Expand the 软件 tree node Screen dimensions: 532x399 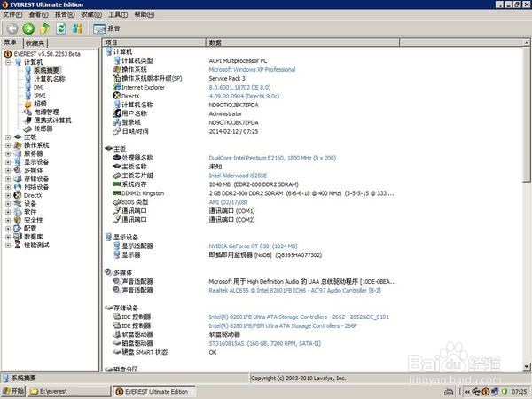(x=8, y=212)
